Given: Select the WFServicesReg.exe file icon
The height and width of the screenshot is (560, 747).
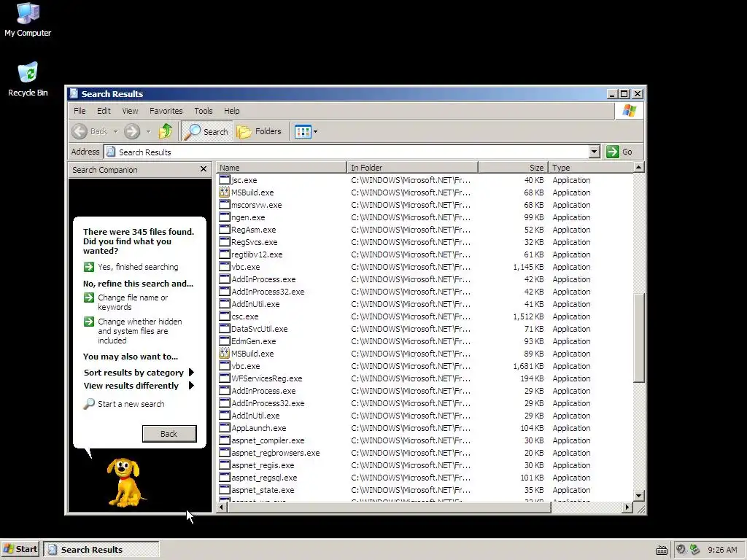Looking at the screenshot, I should click(225, 378).
